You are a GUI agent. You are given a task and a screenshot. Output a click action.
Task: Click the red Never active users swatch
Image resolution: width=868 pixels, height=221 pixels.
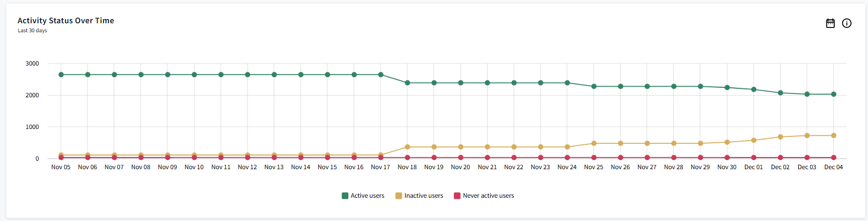click(x=457, y=196)
